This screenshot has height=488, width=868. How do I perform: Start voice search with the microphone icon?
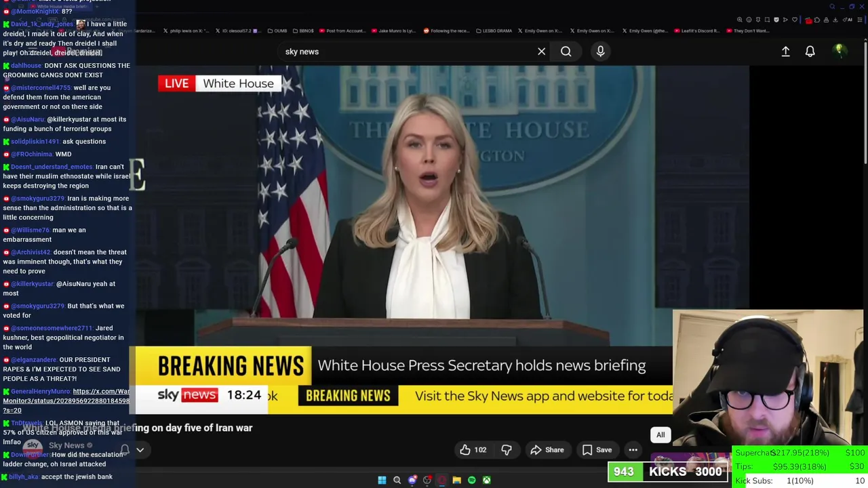[x=600, y=52]
